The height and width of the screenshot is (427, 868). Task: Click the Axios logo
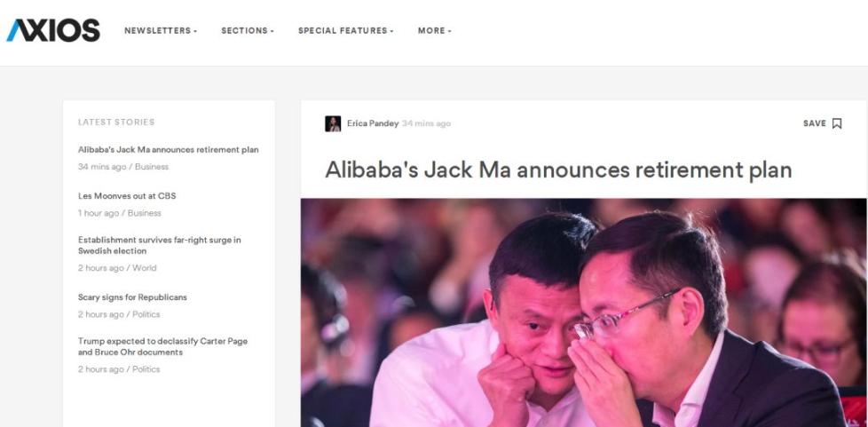53,30
